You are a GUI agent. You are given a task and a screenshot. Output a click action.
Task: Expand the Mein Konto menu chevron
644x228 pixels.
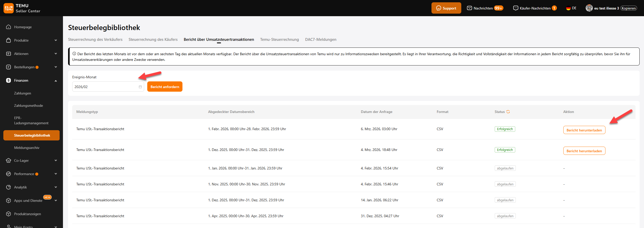[x=56, y=227]
